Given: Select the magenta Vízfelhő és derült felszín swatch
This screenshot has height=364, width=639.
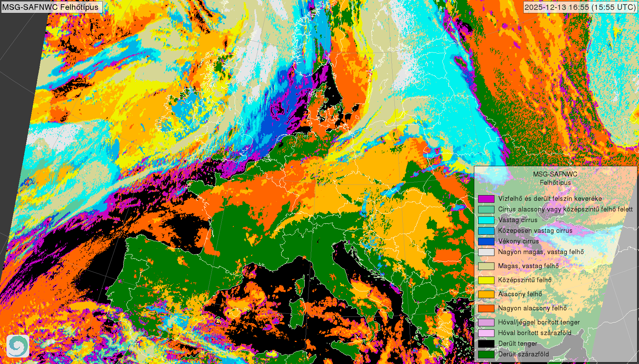Looking at the screenshot, I should (x=486, y=199).
